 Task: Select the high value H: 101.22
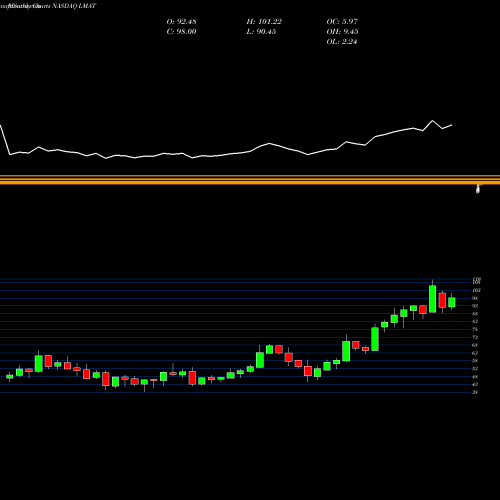264,22
